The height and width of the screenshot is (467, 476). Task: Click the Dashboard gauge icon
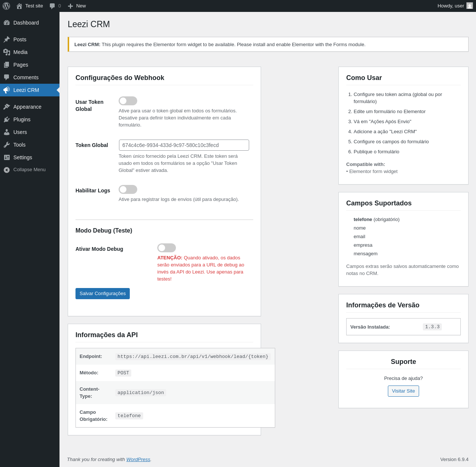pyautogui.click(x=7, y=23)
